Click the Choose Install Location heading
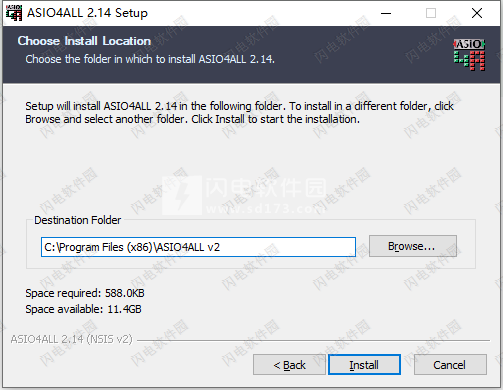The height and width of the screenshot is (390, 503). click(x=84, y=41)
